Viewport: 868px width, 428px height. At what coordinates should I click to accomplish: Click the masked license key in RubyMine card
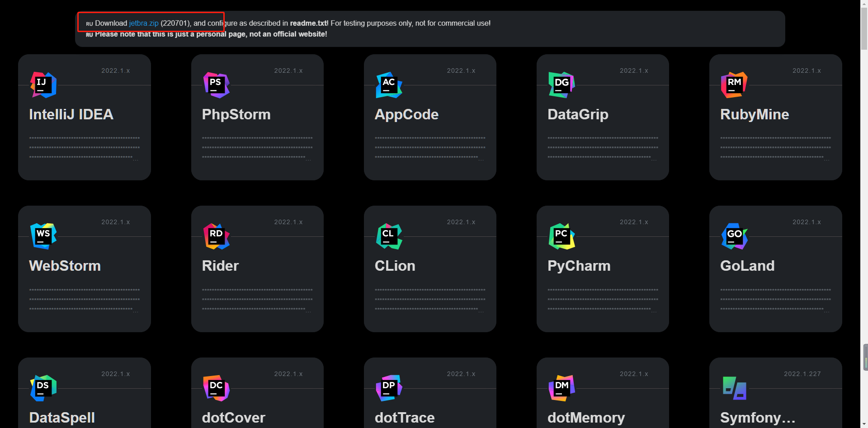775,148
